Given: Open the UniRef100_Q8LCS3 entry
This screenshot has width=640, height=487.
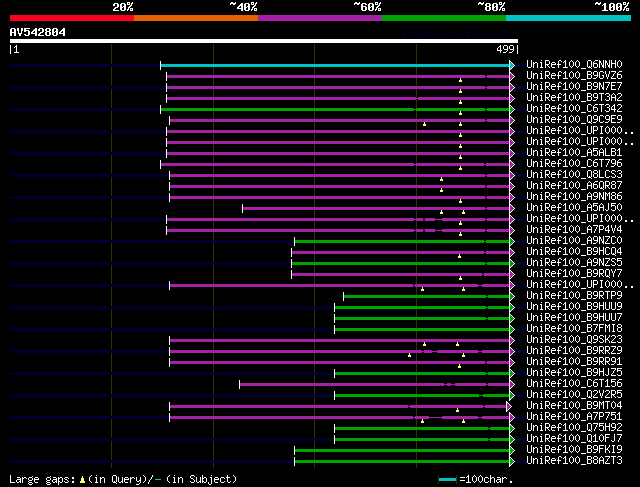Looking at the screenshot, I should [x=573, y=175].
